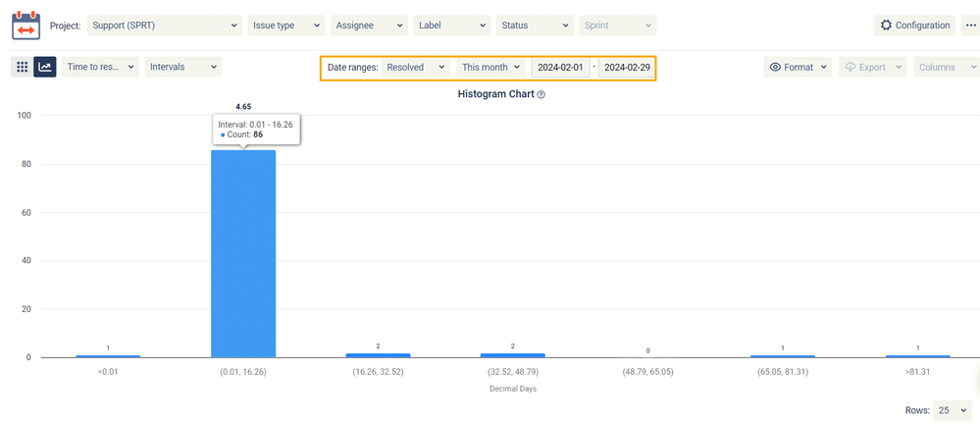Click the <0.01 histogram bar
Image resolution: width=980 pixels, height=425 pixels.
point(108,356)
